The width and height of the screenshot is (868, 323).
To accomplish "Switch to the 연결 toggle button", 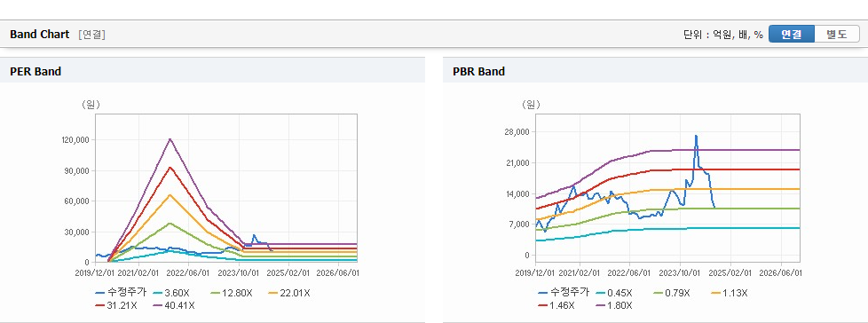I will [x=792, y=35].
